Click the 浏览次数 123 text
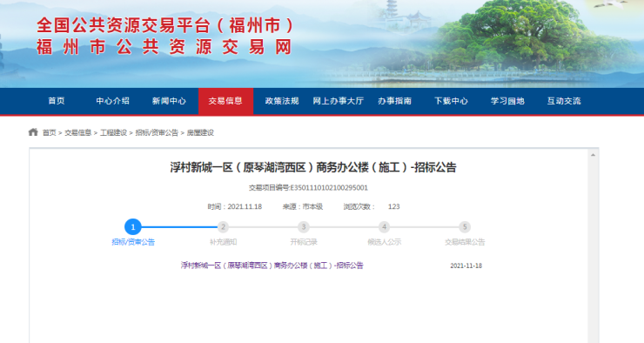Viewport: 644px width, 343px height. click(372, 206)
